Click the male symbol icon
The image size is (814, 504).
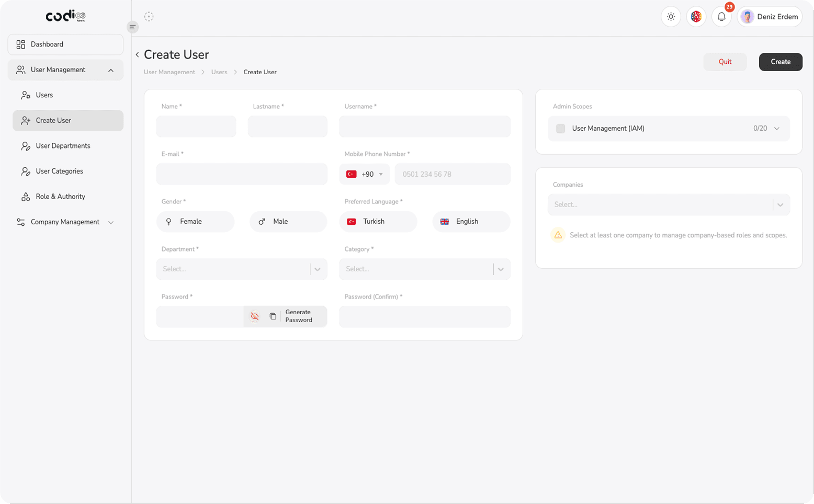click(x=262, y=222)
